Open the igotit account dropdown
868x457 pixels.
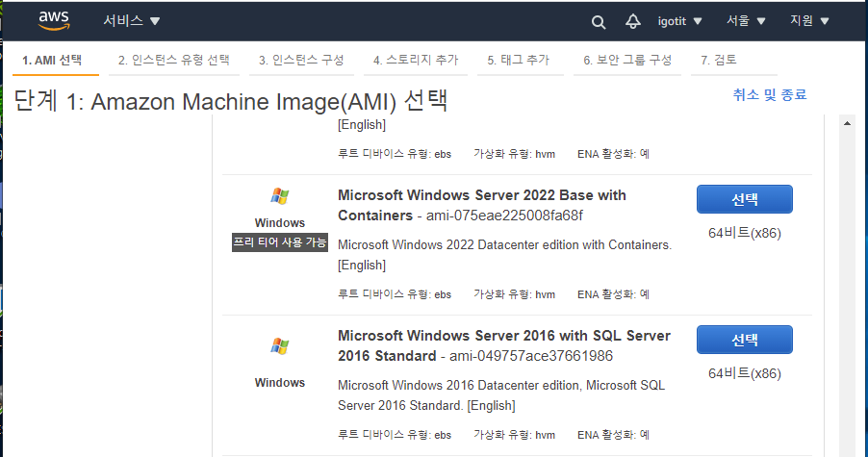tap(679, 21)
